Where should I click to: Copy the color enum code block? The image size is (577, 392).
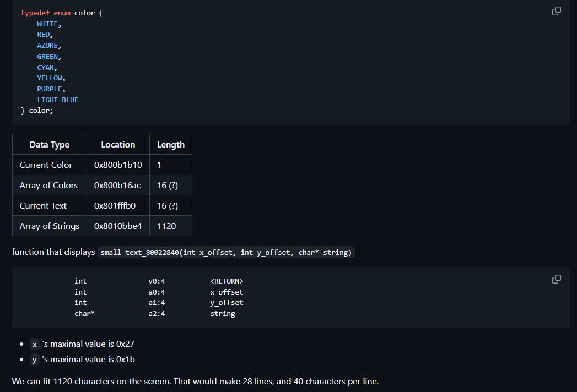click(x=557, y=11)
